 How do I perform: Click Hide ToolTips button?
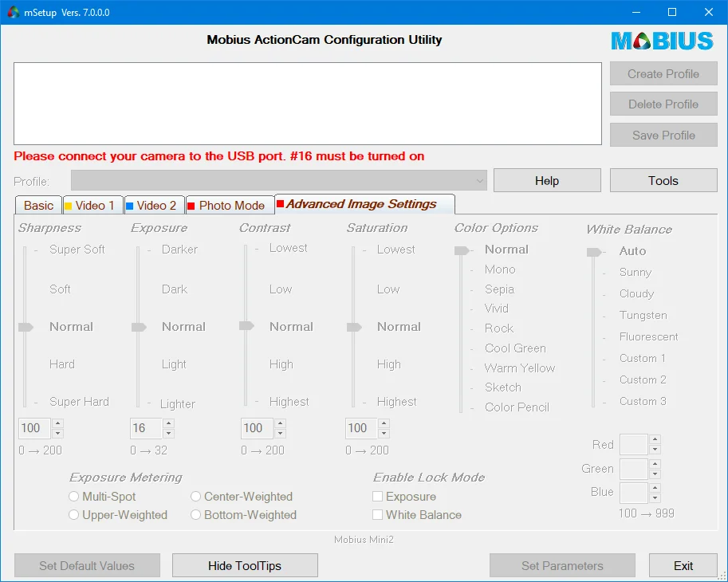[245, 566]
